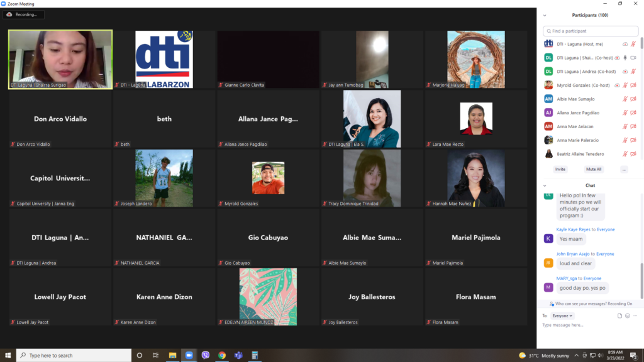This screenshot has height=362, width=644.
Task: Click the Invite button
Action: click(560, 170)
